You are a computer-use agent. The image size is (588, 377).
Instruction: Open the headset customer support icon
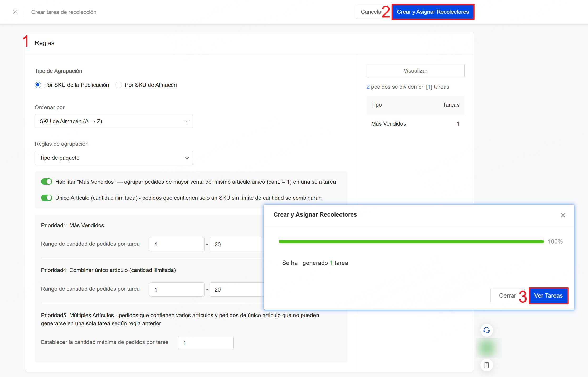[487, 330]
